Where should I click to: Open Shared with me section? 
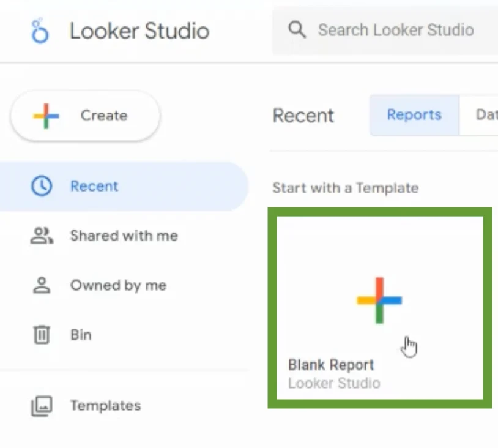[123, 236]
